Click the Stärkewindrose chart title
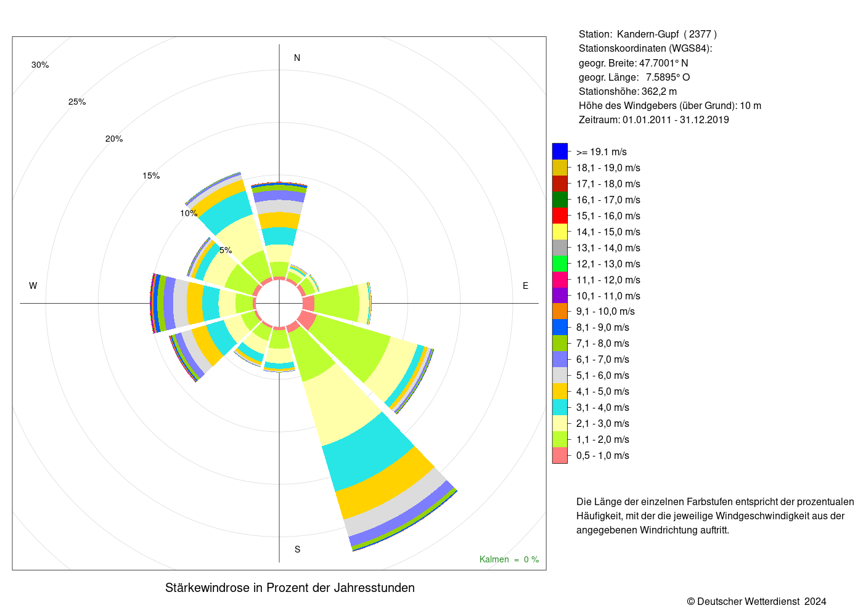 (x=290, y=588)
